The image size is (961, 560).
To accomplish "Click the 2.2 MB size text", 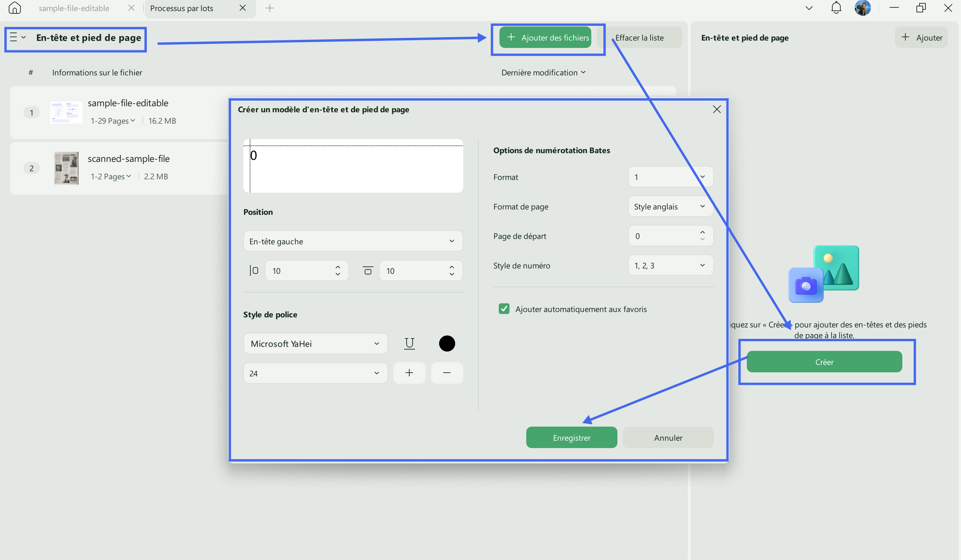I will point(156,177).
